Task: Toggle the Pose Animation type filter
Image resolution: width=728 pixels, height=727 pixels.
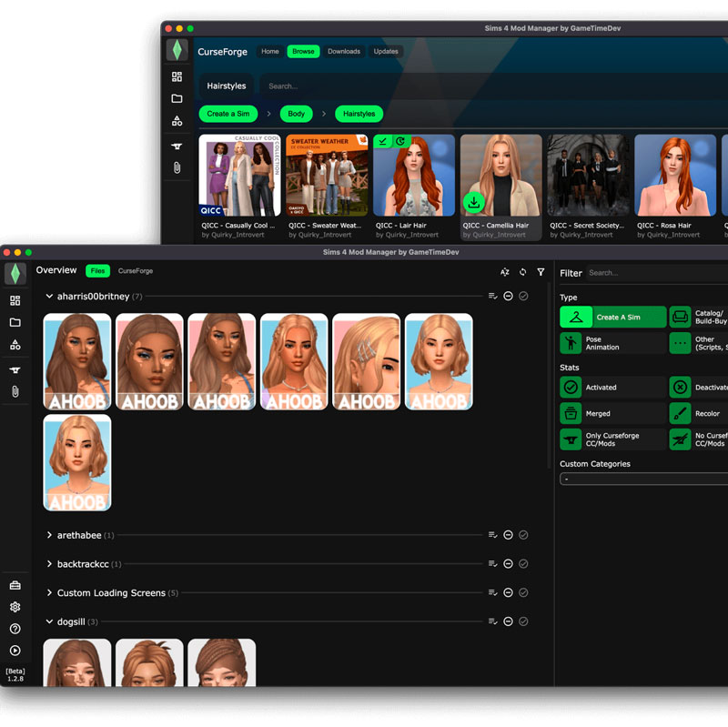Action: [612, 343]
